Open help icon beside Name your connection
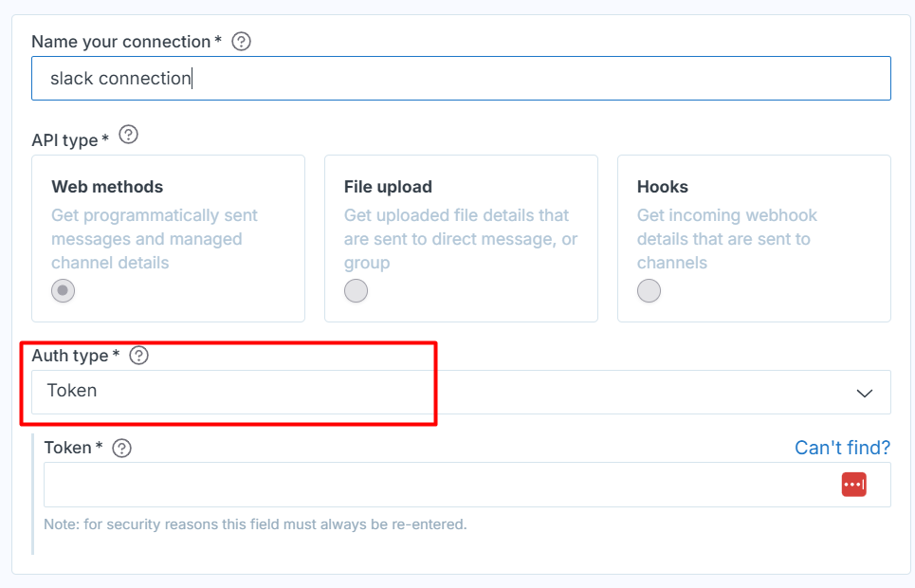The width and height of the screenshot is (915, 588). pos(241,42)
